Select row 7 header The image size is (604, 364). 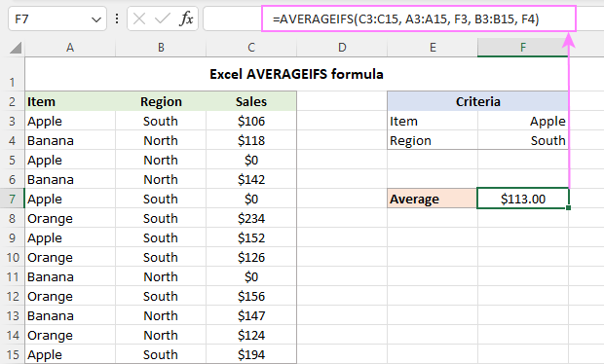pos(13,199)
